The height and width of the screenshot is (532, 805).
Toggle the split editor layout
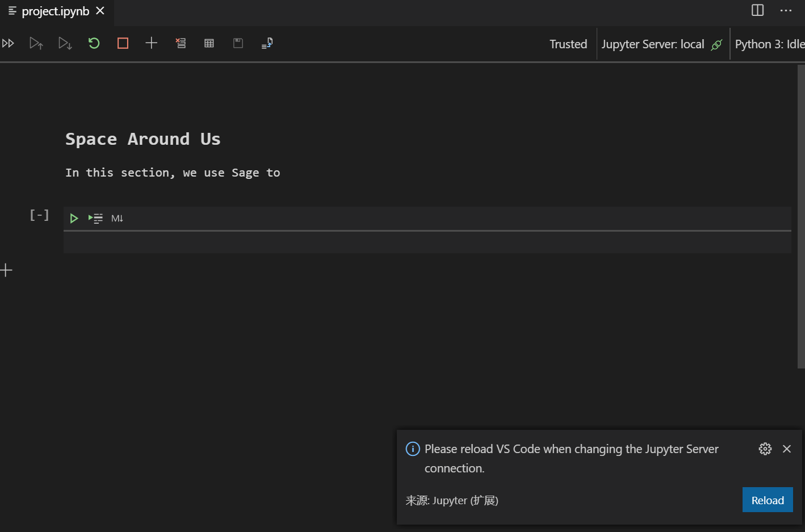point(757,10)
